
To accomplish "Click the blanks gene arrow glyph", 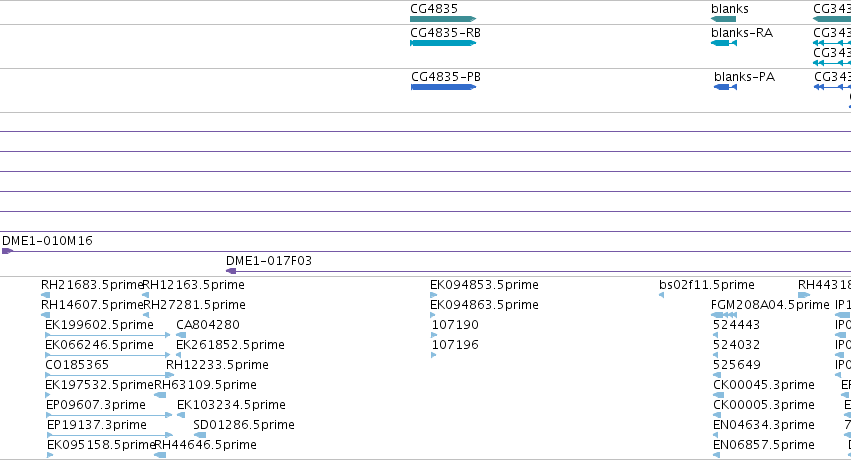I will coord(723,19).
